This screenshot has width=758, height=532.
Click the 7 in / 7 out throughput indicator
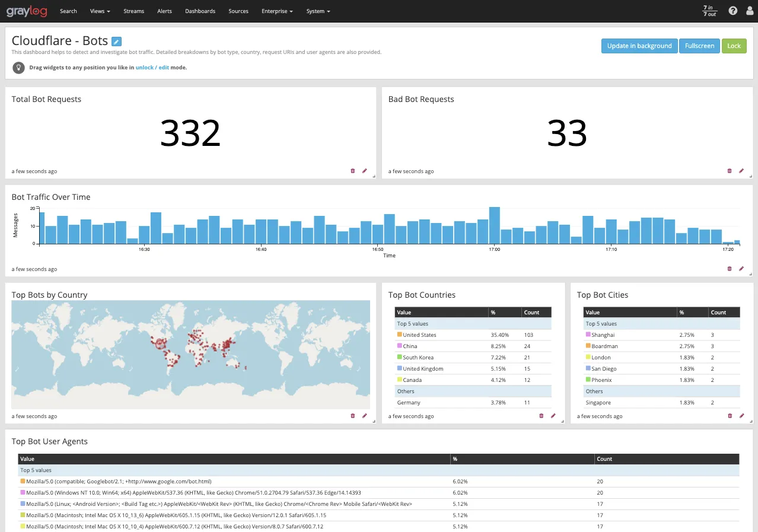[x=709, y=11]
